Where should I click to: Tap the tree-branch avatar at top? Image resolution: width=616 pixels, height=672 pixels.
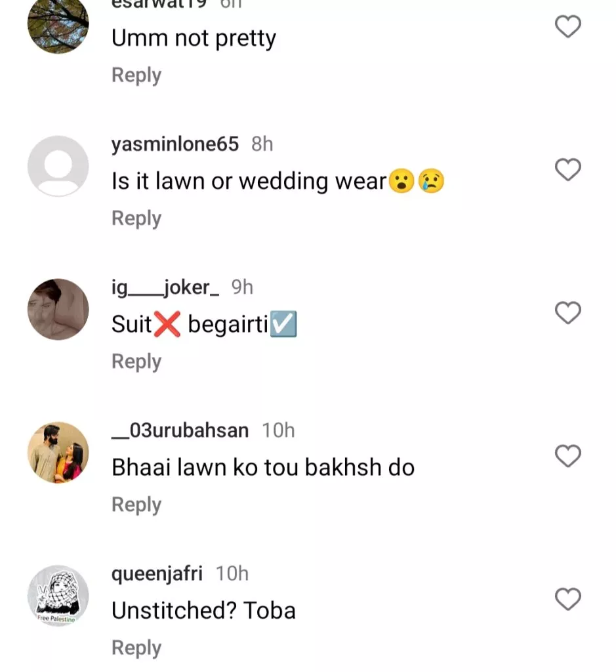pos(58,24)
